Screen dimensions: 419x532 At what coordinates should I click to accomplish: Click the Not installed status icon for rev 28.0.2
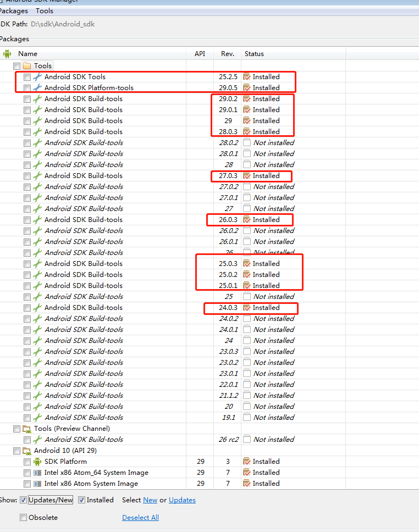pyautogui.click(x=247, y=142)
